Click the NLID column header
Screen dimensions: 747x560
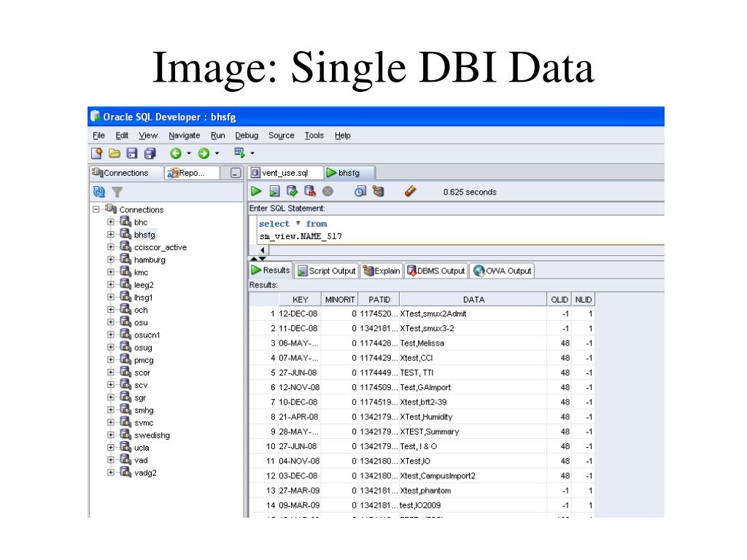point(583,300)
